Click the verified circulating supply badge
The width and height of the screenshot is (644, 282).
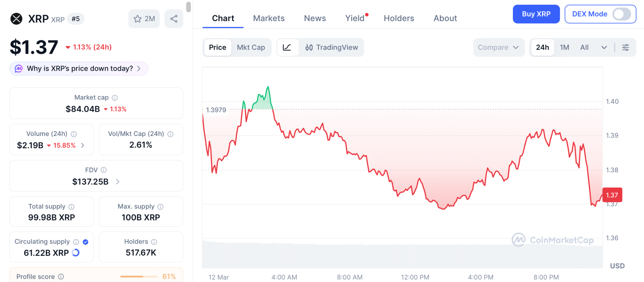86,242
